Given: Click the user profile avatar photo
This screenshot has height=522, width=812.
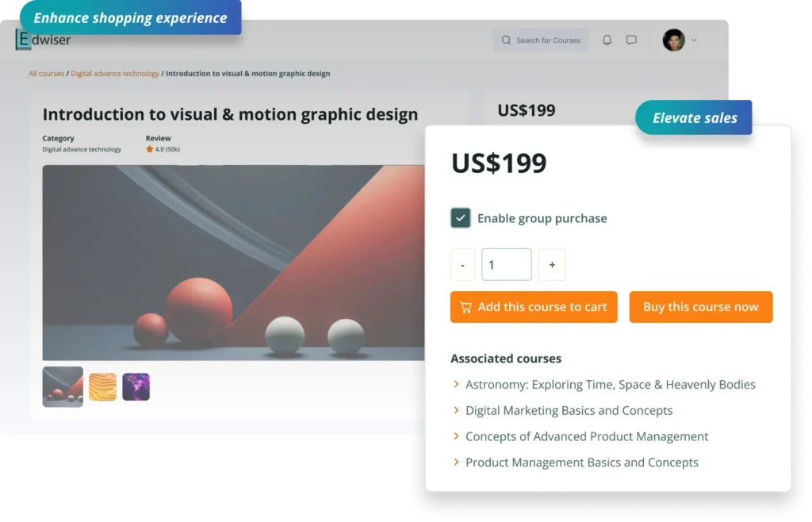Looking at the screenshot, I should 673,40.
